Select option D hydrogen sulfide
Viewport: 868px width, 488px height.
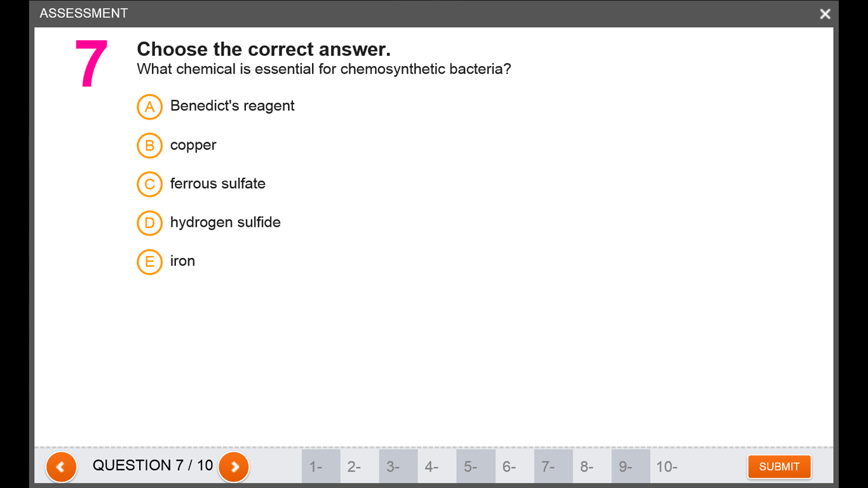(x=150, y=223)
